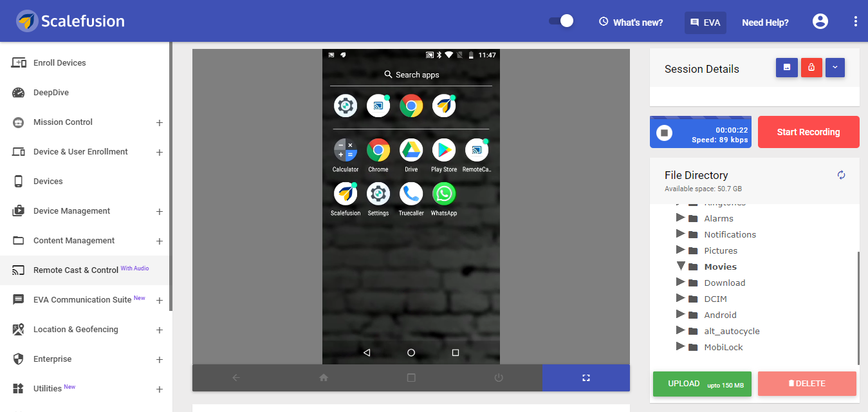Image resolution: width=868 pixels, height=412 pixels.
Task: Select the Movies folder name
Action: (x=720, y=267)
